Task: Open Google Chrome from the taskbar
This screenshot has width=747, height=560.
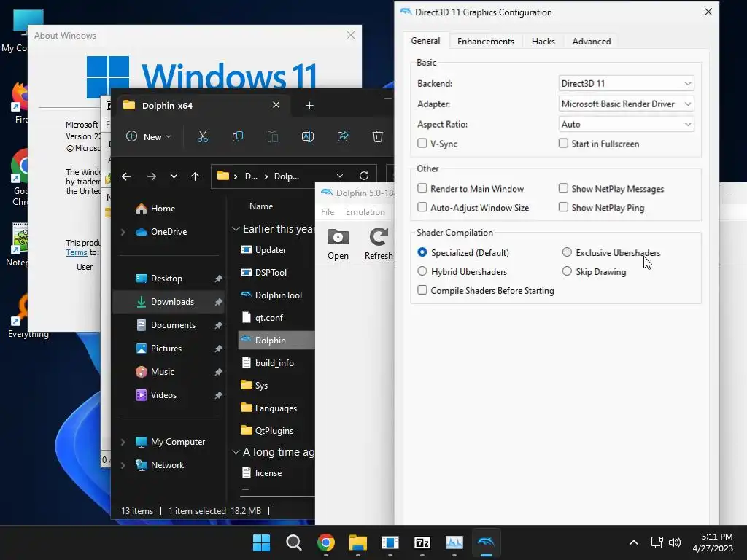Action: tap(326, 542)
